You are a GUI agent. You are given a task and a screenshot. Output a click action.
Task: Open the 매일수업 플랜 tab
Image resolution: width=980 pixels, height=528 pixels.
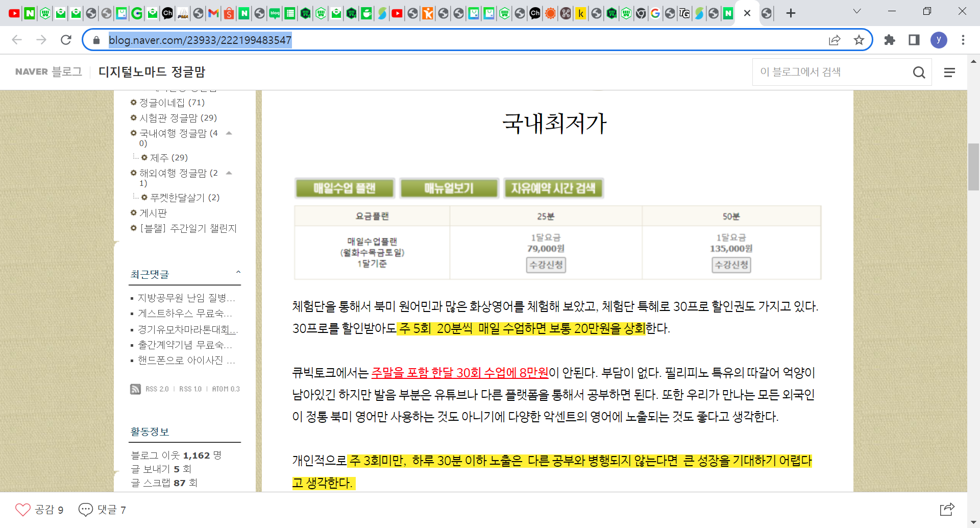pos(345,188)
